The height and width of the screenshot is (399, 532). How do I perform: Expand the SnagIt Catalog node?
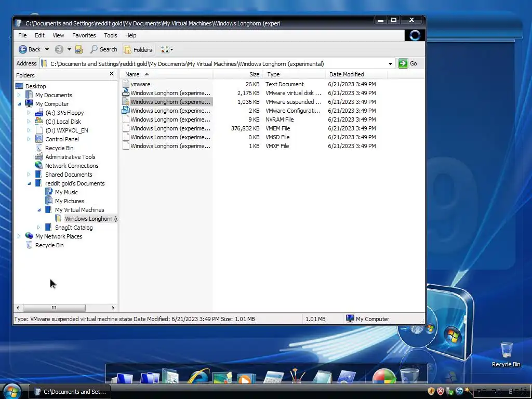pyautogui.click(x=38, y=228)
